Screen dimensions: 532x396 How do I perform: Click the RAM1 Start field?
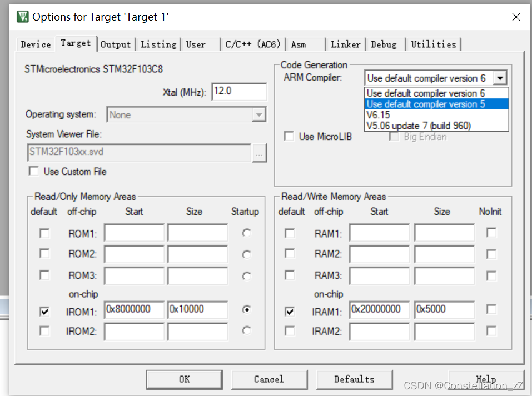pos(379,233)
